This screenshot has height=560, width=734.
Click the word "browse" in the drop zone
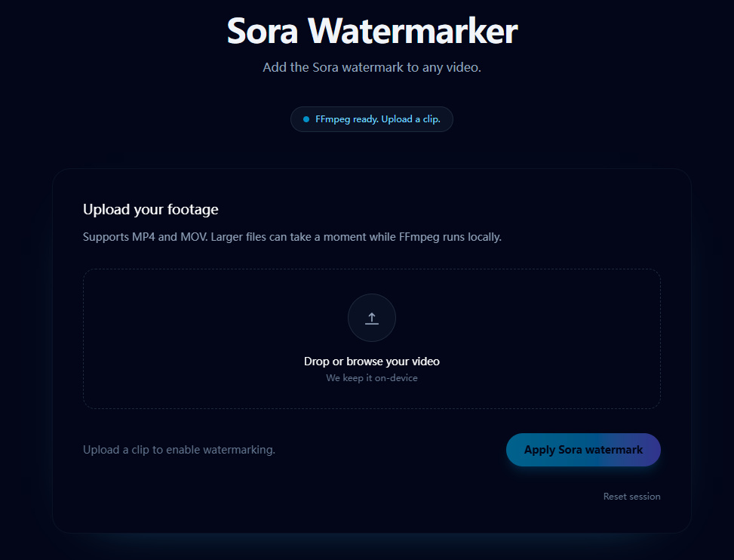[364, 362]
